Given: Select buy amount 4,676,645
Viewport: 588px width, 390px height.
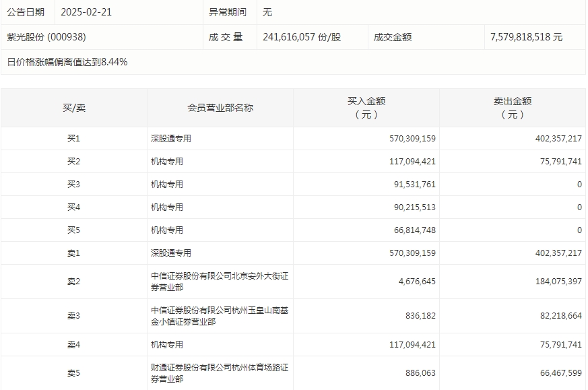Looking at the screenshot, I should click(x=417, y=282).
